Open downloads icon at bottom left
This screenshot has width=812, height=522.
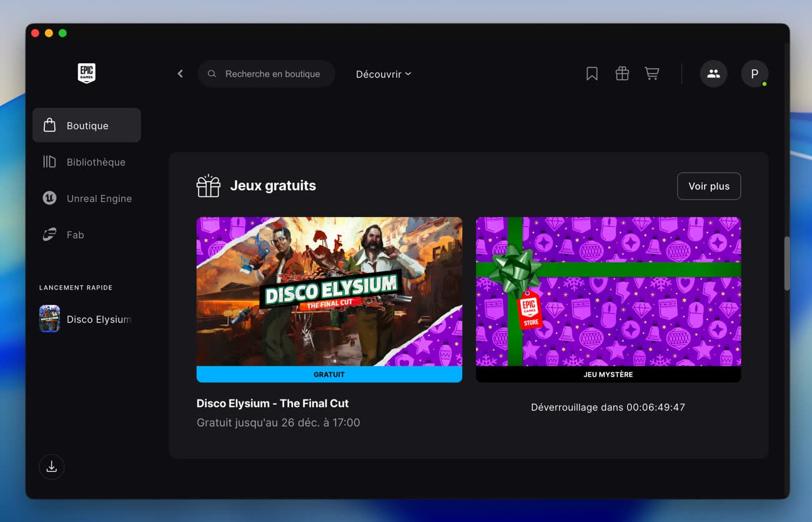(52, 466)
